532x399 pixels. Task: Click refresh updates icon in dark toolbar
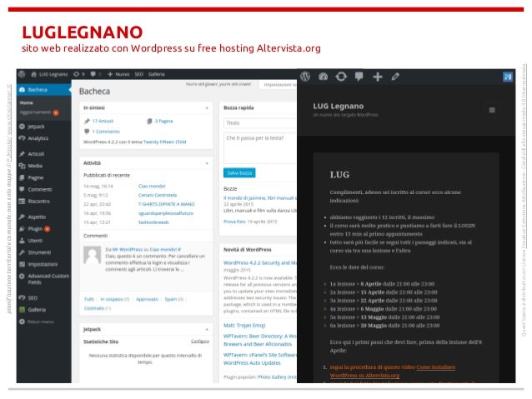click(x=341, y=77)
